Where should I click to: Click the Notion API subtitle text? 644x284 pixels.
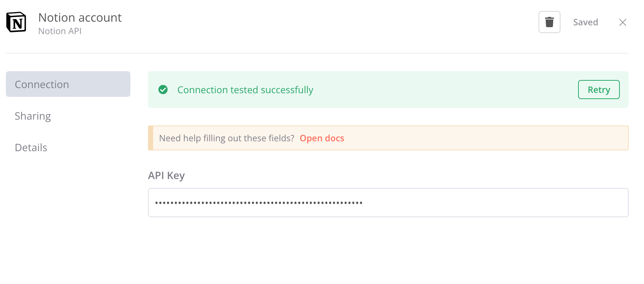point(59,31)
